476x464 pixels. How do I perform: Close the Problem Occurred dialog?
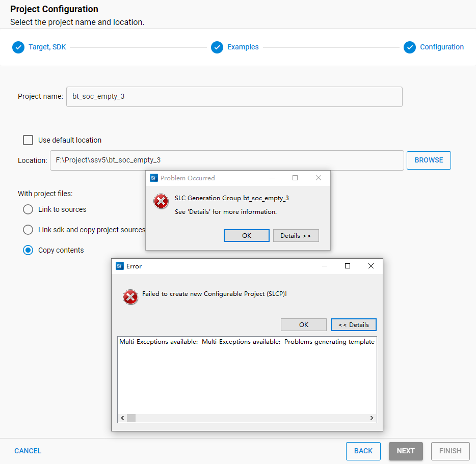click(x=319, y=178)
